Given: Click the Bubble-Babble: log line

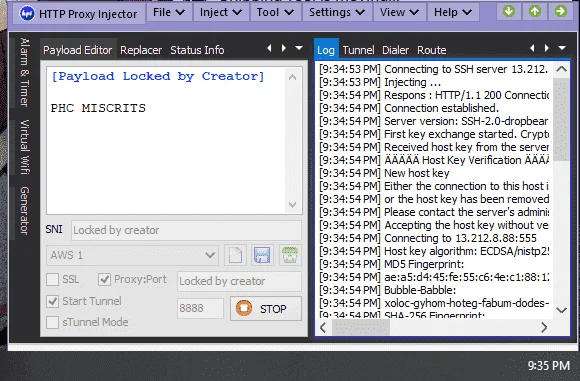Looking at the screenshot, I should point(388,290).
